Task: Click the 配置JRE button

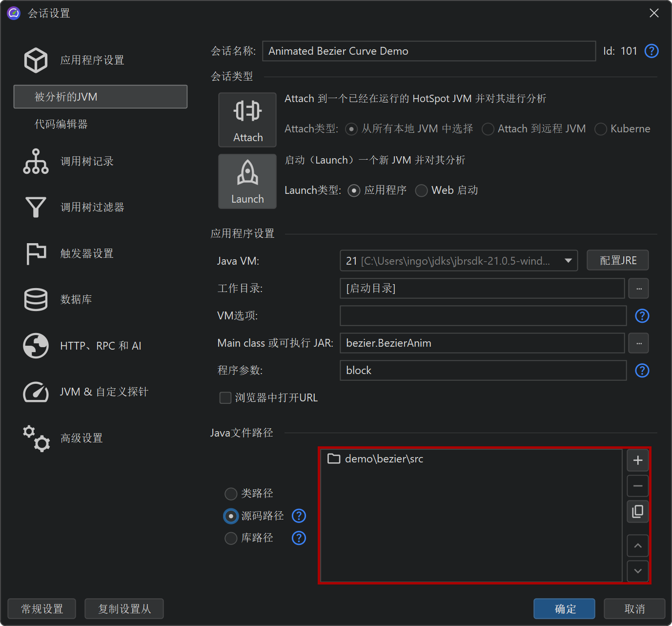Action: tap(617, 261)
